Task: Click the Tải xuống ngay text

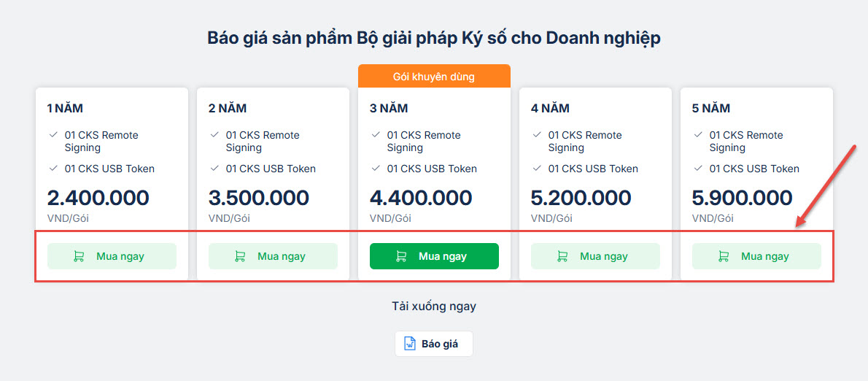Action: pos(434,306)
